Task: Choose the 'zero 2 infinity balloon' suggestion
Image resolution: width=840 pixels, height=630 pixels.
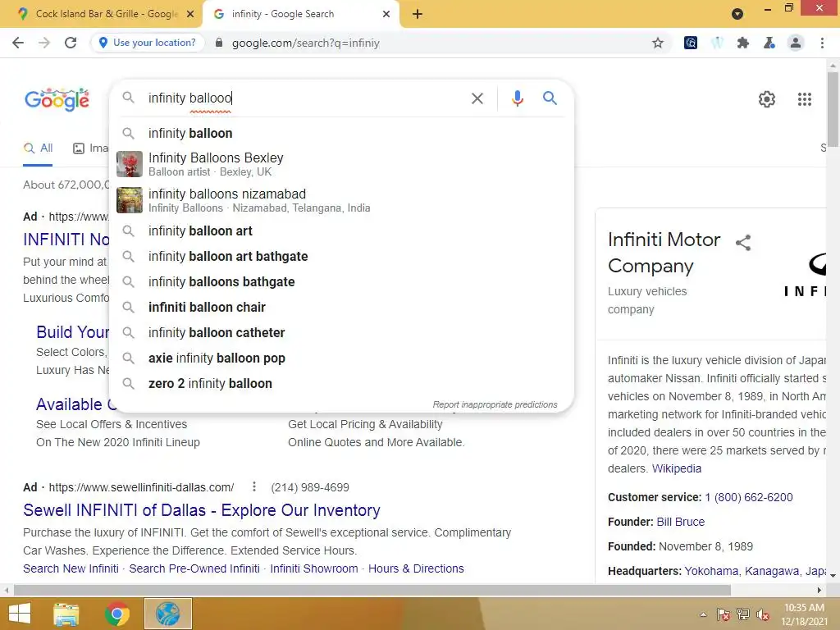Action: [341, 384]
